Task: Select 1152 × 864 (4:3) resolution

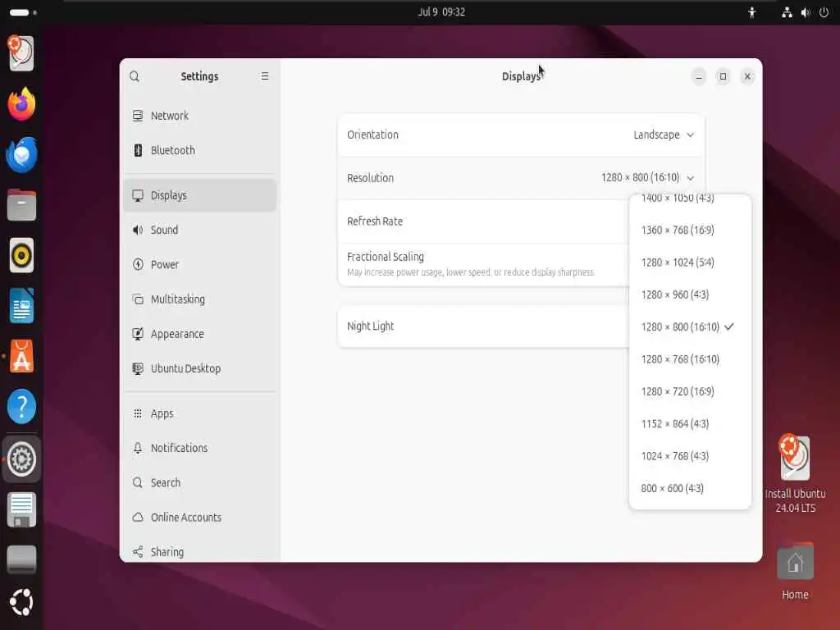Action: pos(690,424)
